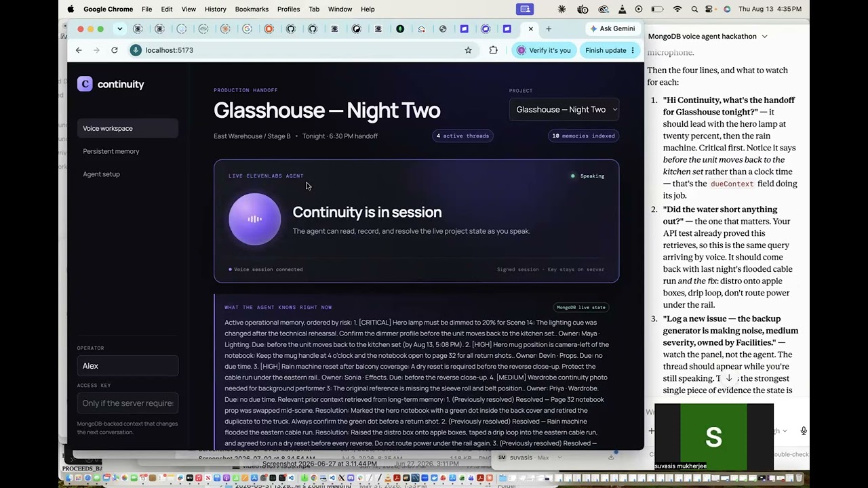The height and width of the screenshot is (488, 868).
Task: Click the download icon beside suvasis Max
Action: (611, 457)
